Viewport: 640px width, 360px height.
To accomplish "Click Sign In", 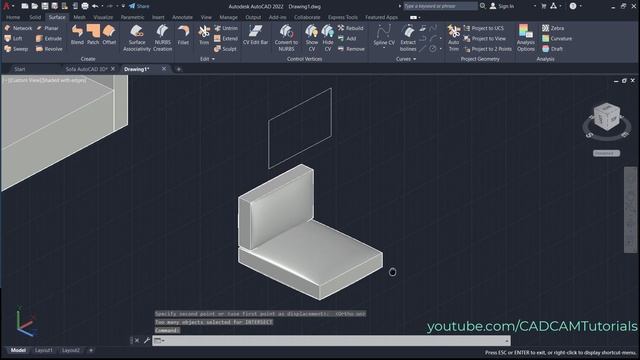I will coord(502,6).
